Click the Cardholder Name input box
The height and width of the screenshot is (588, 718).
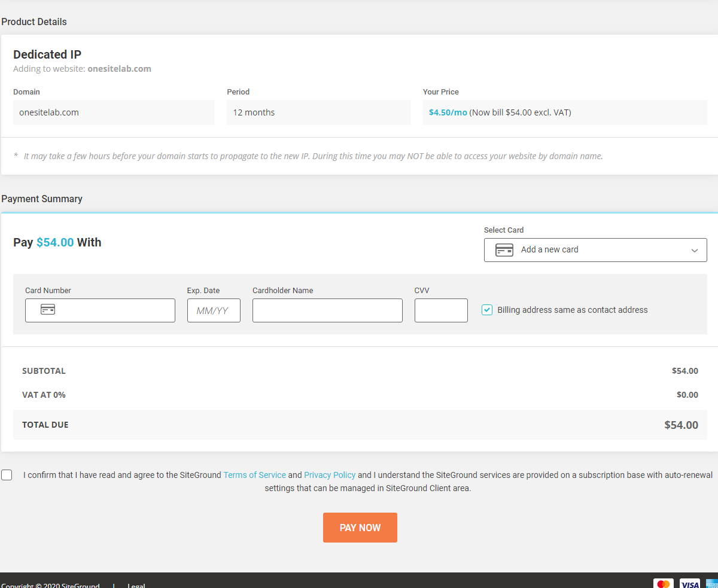pyautogui.click(x=327, y=310)
